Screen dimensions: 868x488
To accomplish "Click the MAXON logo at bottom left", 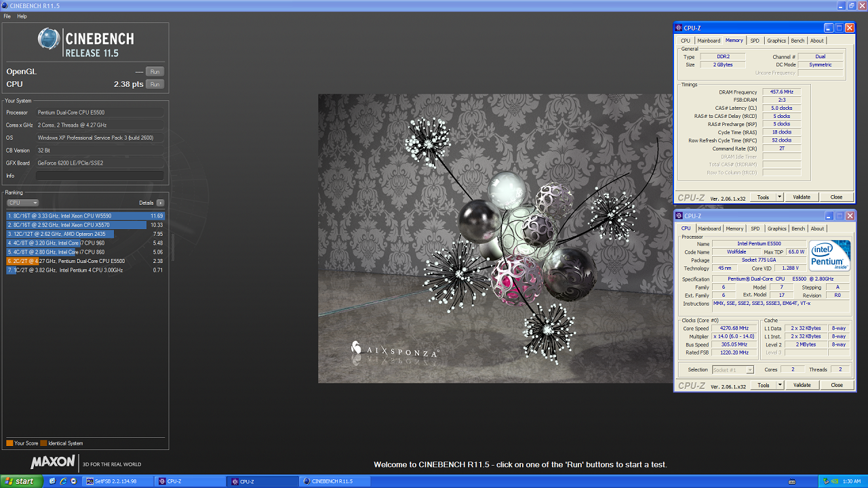I will 53,462.
